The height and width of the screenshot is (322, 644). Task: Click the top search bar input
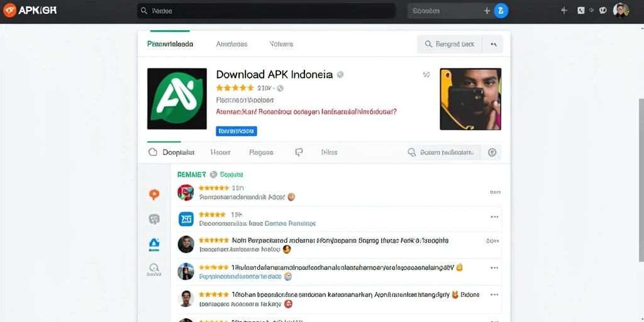point(266,11)
